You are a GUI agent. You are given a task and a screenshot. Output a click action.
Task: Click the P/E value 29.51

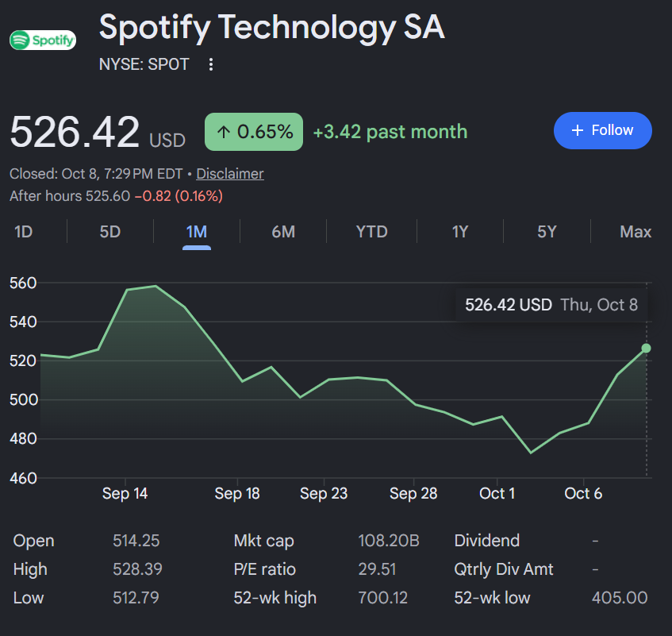[377, 569]
